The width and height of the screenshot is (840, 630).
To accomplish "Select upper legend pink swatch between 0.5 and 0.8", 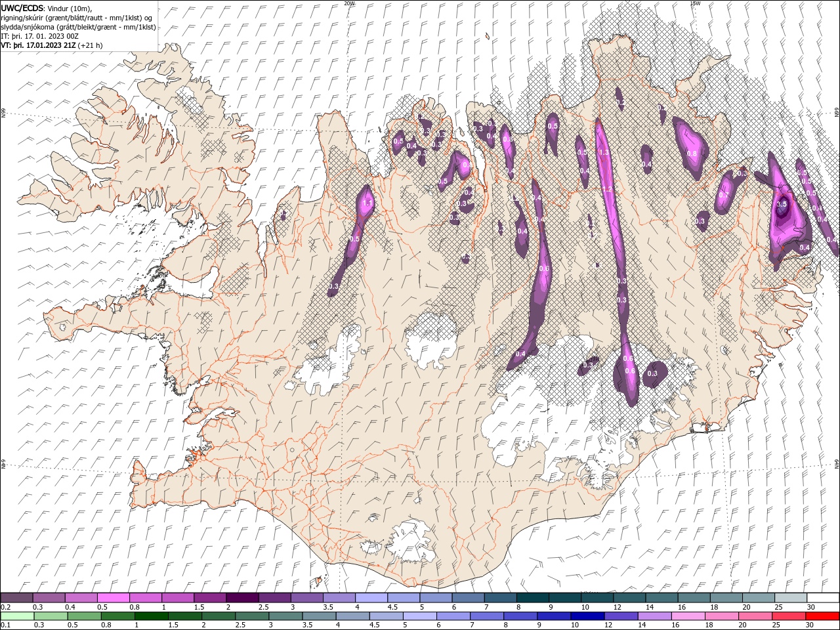I will [x=113, y=598].
